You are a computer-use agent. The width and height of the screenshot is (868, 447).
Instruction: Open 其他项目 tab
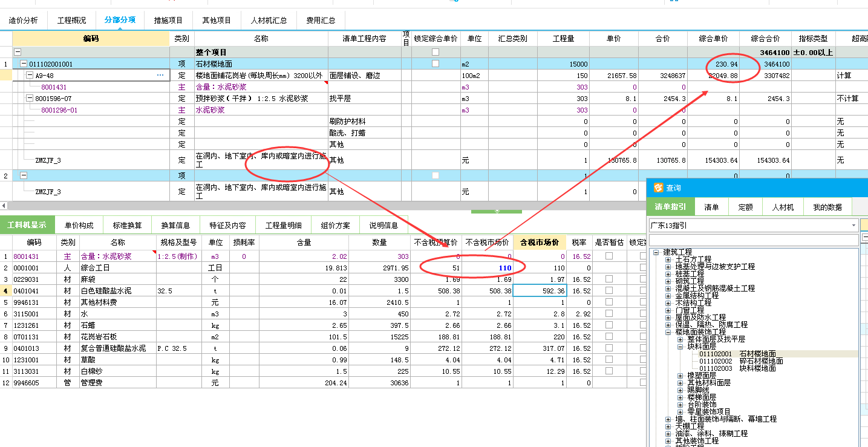[x=217, y=20]
